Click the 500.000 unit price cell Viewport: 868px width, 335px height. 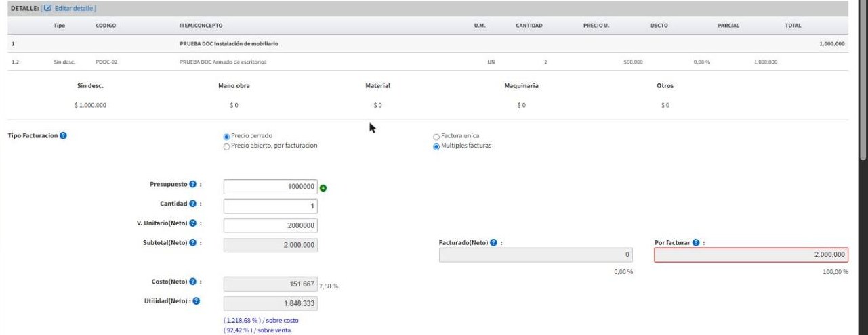click(633, 62)
